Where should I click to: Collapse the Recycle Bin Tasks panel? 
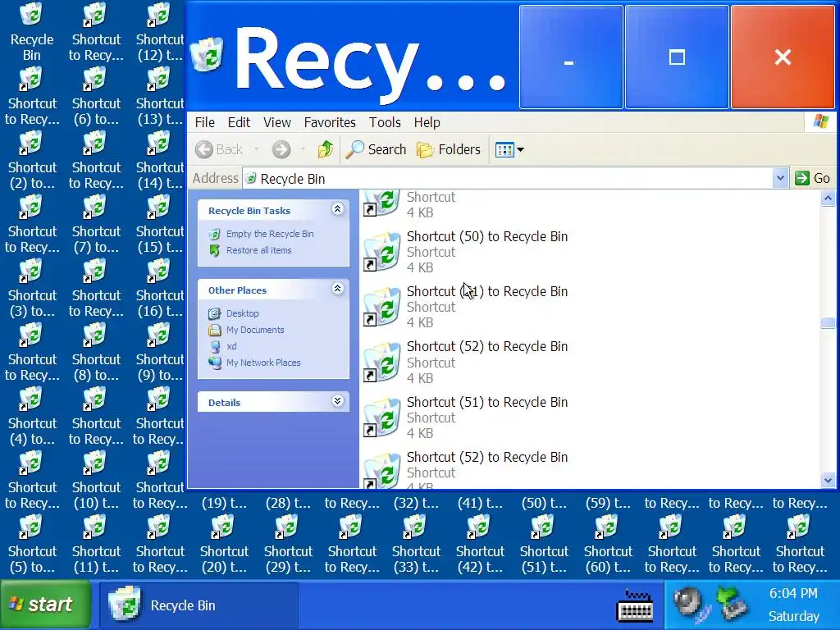(x=337, y=209)
